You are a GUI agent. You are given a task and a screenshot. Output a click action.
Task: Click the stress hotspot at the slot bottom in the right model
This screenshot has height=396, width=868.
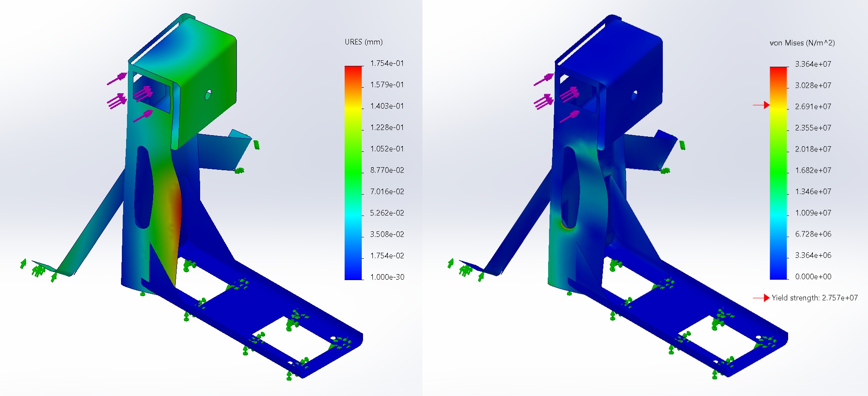coord(568,227)
